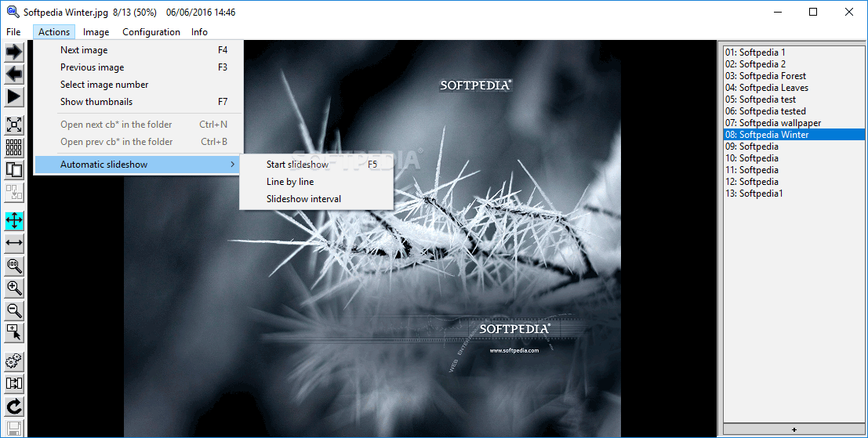Select 01: Softpedia 1 in list

[794, 52]
